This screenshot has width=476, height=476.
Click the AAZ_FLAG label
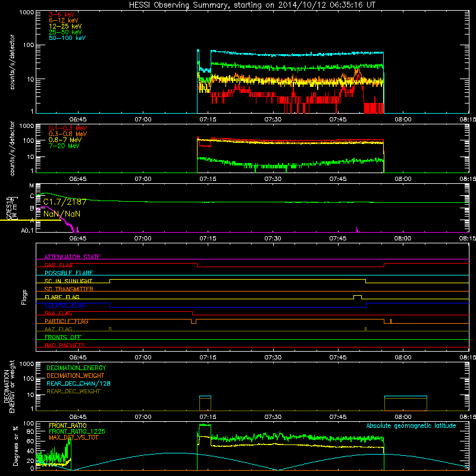(x=58, y=330)
